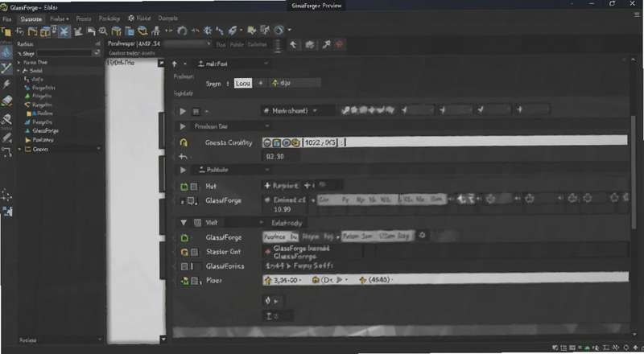Click the green icon in the Hot row
This screenshot has width=644, height=354.
pos(184,187)
